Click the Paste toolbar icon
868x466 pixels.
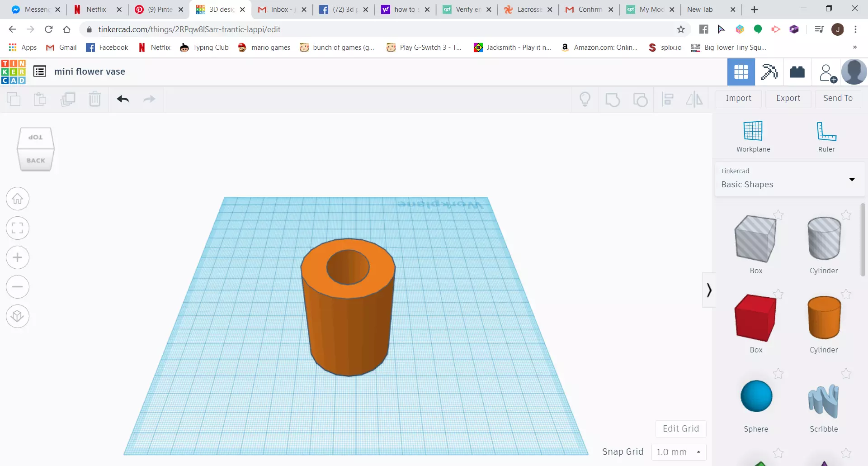(40, 99)
